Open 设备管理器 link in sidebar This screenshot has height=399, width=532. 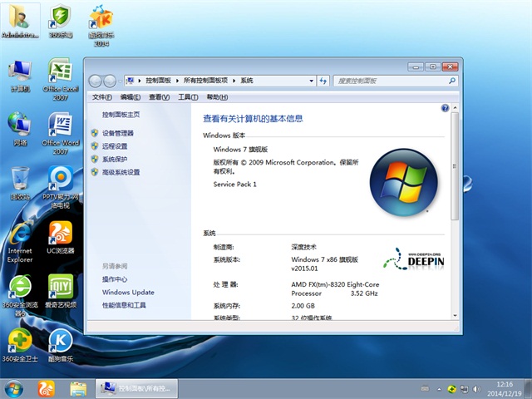click(117, 133)
